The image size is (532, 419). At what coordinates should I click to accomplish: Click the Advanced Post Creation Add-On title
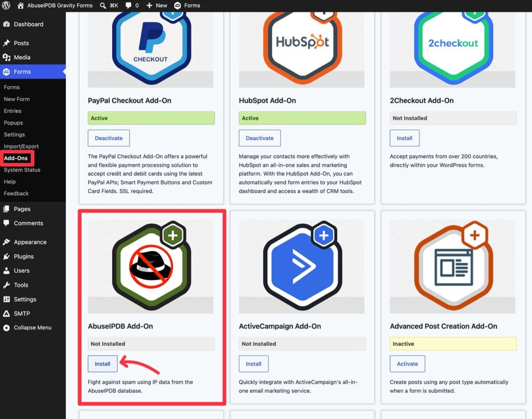click(x=444, y=327)
